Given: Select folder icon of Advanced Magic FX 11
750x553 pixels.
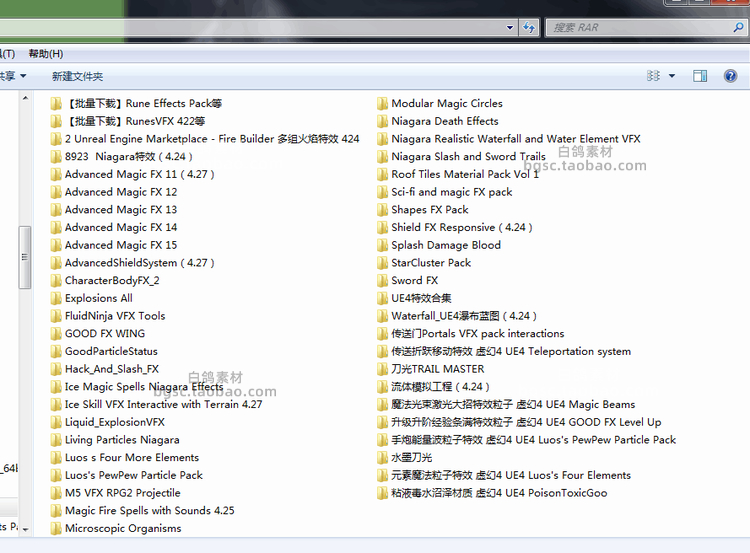Looking at the screenshot, I should point(56,174).
